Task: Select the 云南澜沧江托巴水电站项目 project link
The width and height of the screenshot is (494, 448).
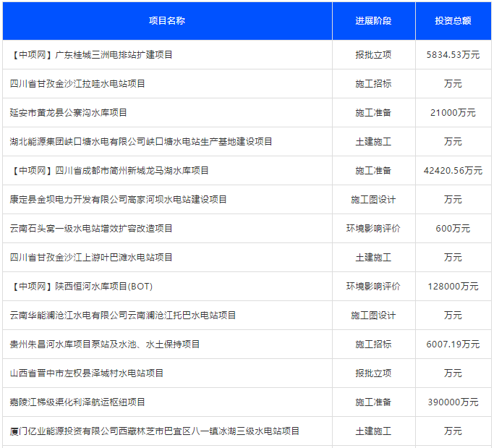Action: click(123, 316)
